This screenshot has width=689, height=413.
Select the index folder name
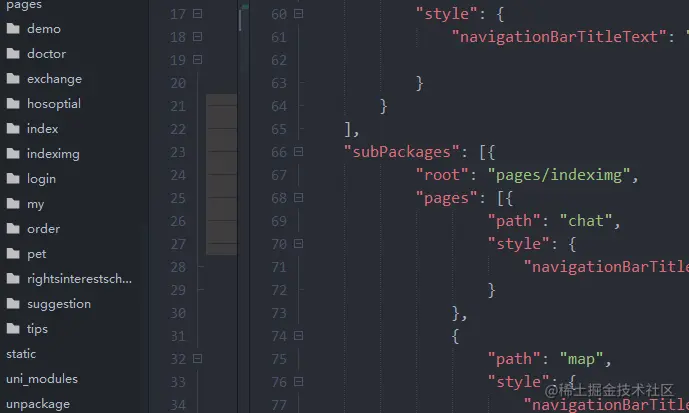[x=42, y=129]
